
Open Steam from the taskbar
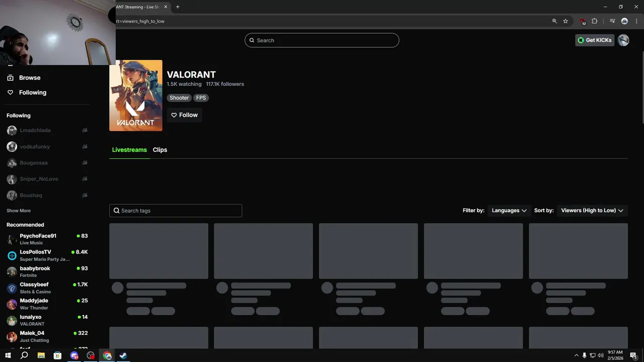pyautogui.click(x=123, y=355)
